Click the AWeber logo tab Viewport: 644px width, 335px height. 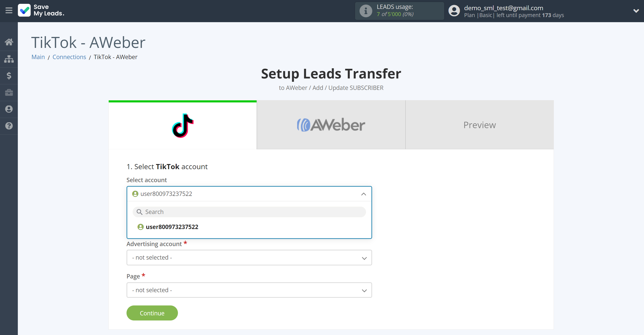[331, 125]
